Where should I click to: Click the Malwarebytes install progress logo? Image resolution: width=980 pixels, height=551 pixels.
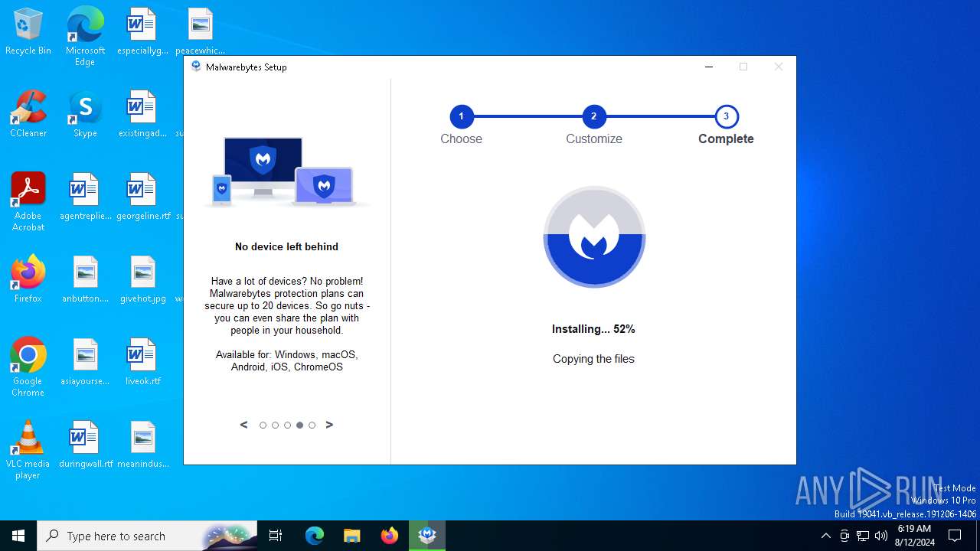tap(594, 237)
